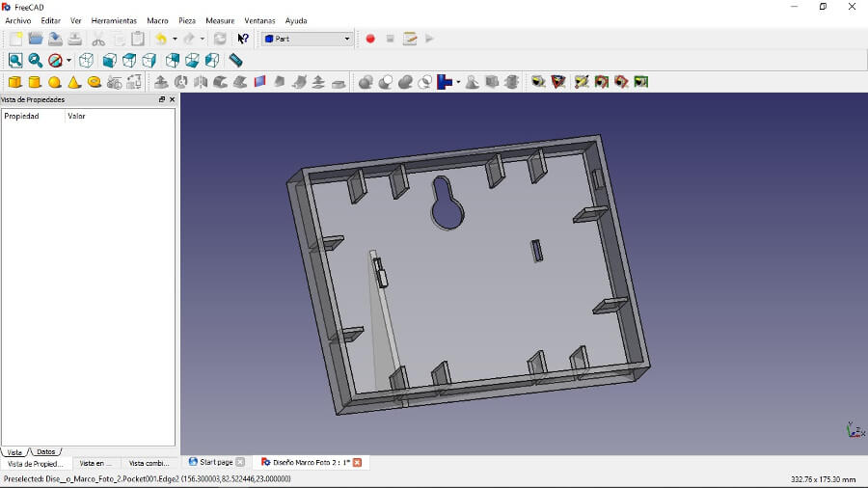Open the workbench selector showing Part

pyautogui.click(x=307, y=39)
